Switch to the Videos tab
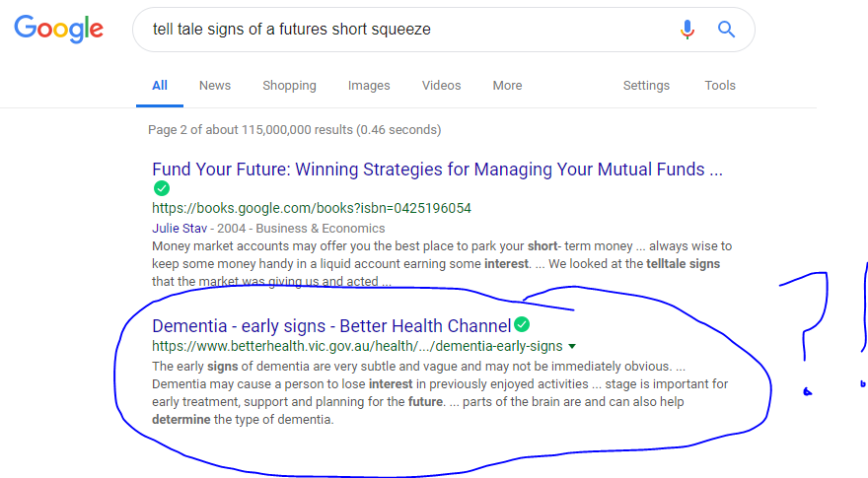This screenshot has width=868, height=478. click(441, 85)
